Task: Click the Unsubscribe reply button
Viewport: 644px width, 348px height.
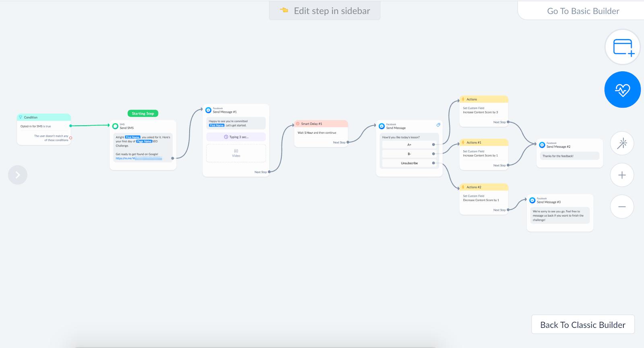Action: point(409,163)
